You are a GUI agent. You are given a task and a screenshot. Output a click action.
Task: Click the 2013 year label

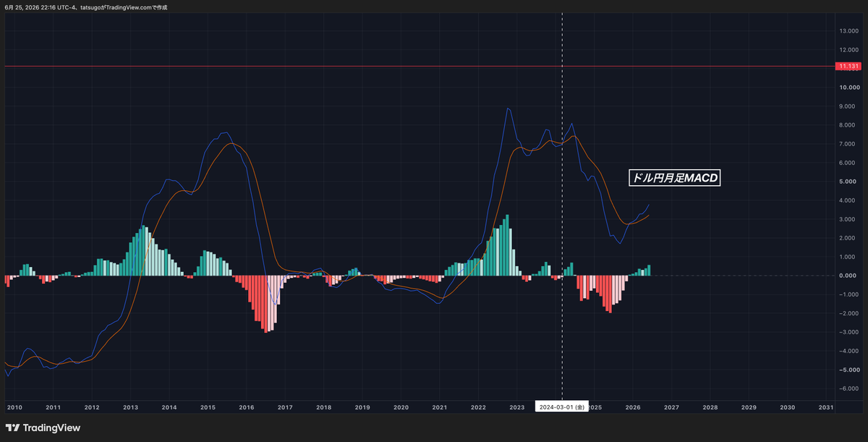pos(130,407)
